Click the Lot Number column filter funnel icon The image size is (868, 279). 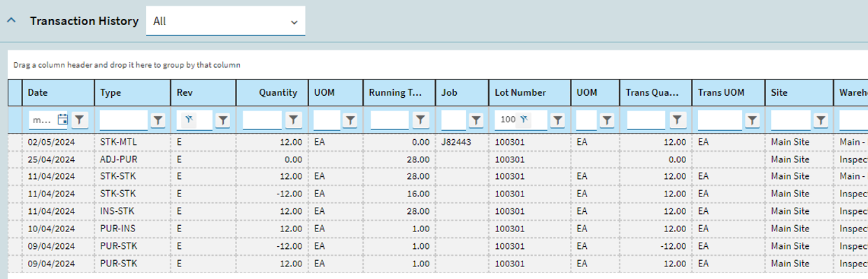[x=557, y=120]
